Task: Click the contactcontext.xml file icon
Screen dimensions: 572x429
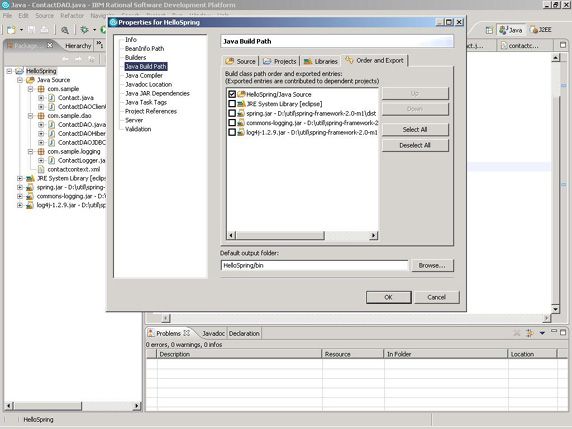Action: tap(41, 169)
